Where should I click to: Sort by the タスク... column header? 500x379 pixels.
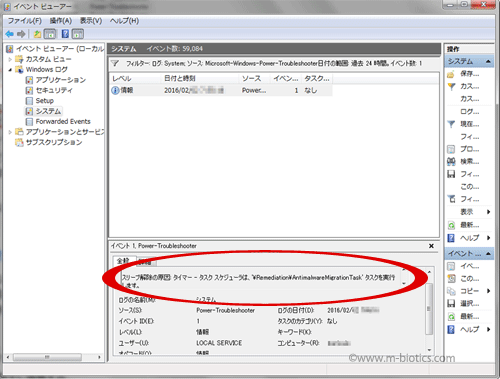pos(317,79)
